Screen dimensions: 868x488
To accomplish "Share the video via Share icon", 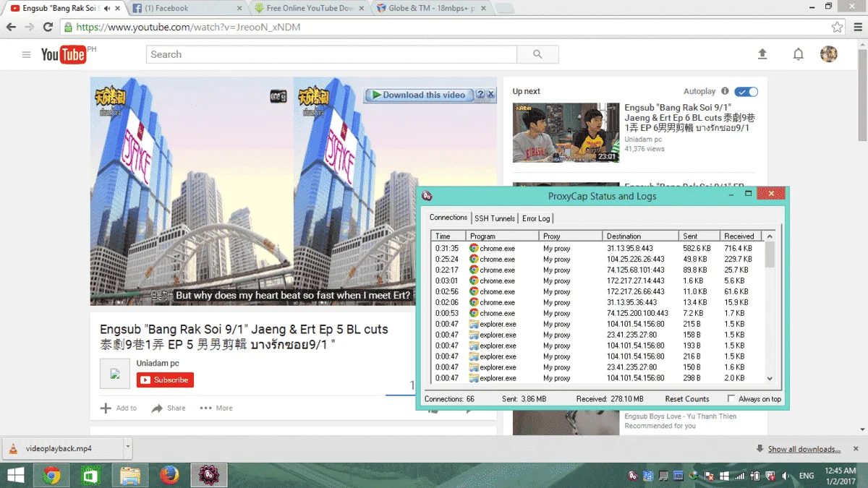I will pos(169,408).
